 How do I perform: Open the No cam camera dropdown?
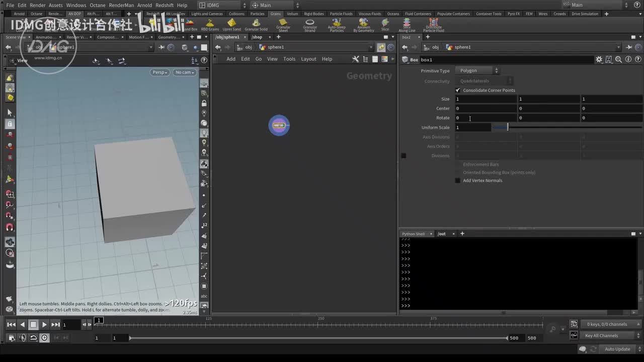click(x=184, y=72)
